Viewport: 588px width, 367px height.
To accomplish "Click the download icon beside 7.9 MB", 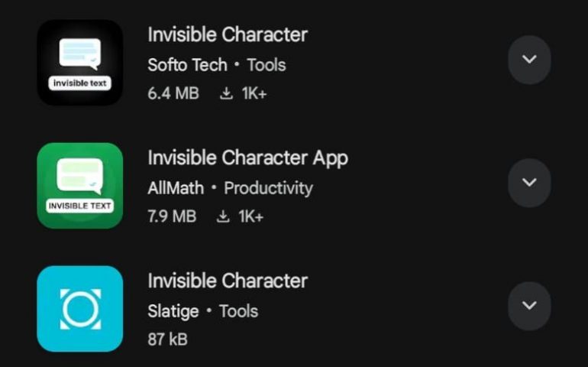I will click(223, 217).
